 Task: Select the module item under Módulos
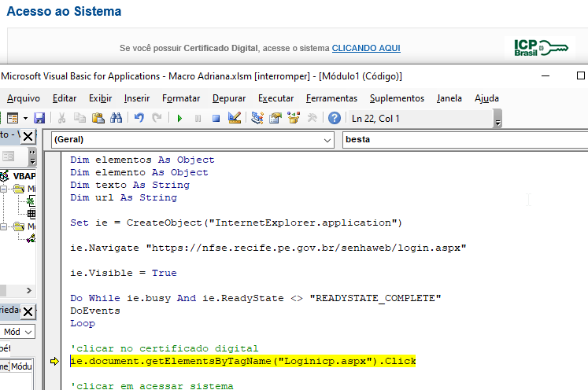click(x=31, y=238)
